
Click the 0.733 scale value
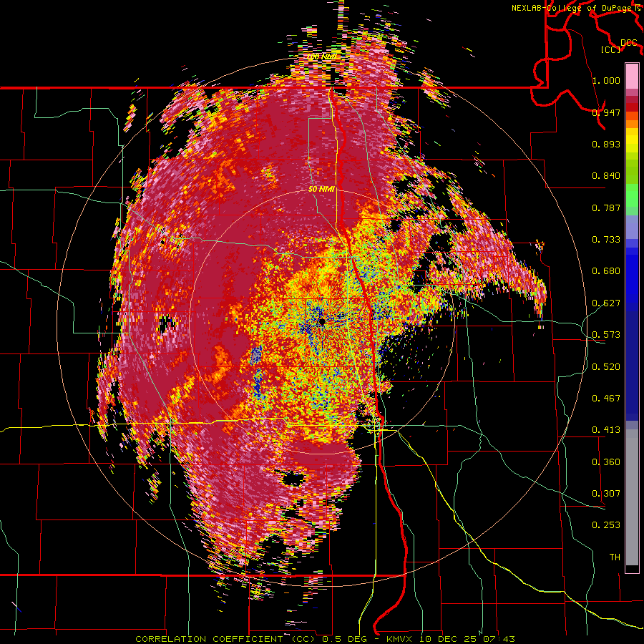606,240
